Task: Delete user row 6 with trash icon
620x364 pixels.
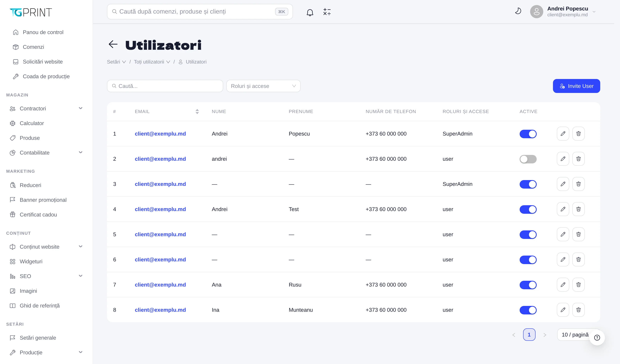Action: coord(578,259)
